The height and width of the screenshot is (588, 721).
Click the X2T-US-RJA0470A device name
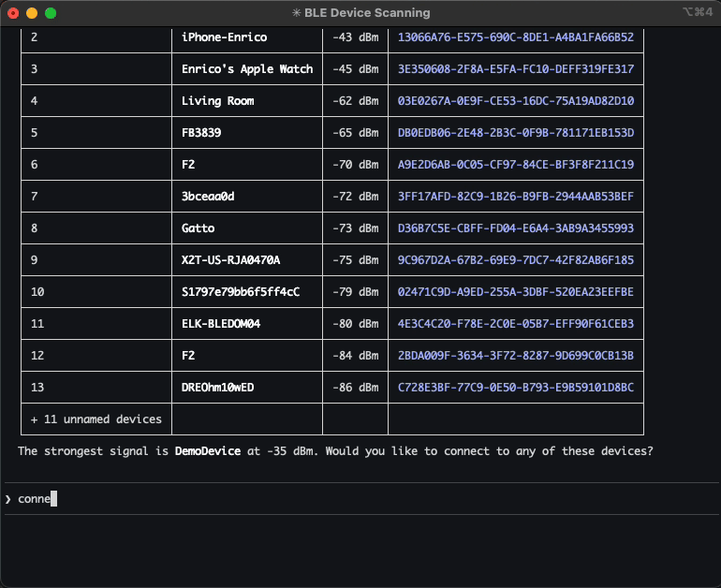(230, 260)
